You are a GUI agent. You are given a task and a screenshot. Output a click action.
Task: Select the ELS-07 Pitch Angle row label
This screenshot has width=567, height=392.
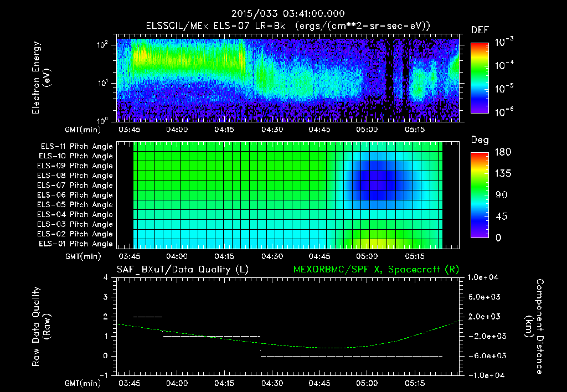tap(75, 185)
